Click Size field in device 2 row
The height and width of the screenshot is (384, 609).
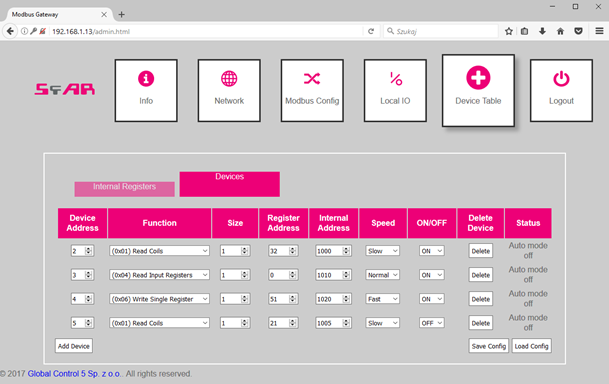point(235,251)
